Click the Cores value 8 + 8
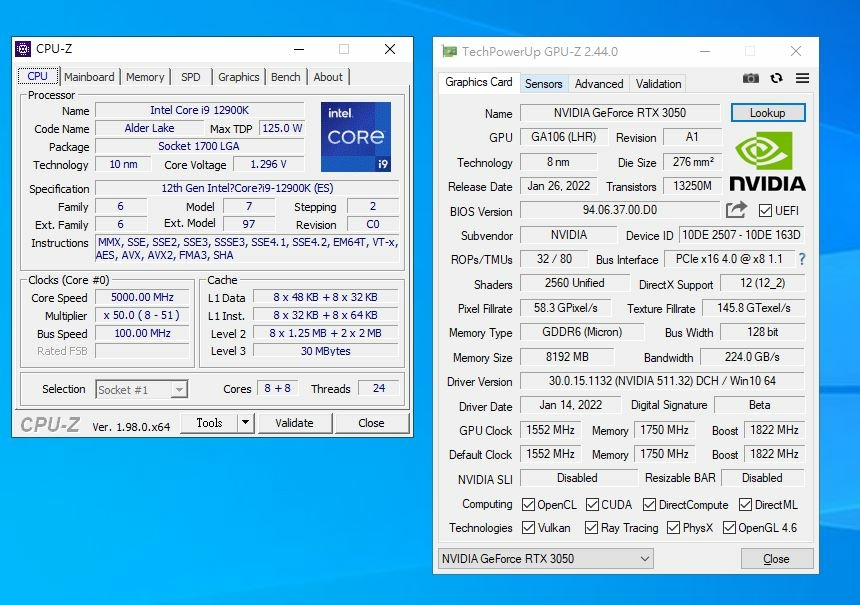860x605 pixels. (277, 388)
